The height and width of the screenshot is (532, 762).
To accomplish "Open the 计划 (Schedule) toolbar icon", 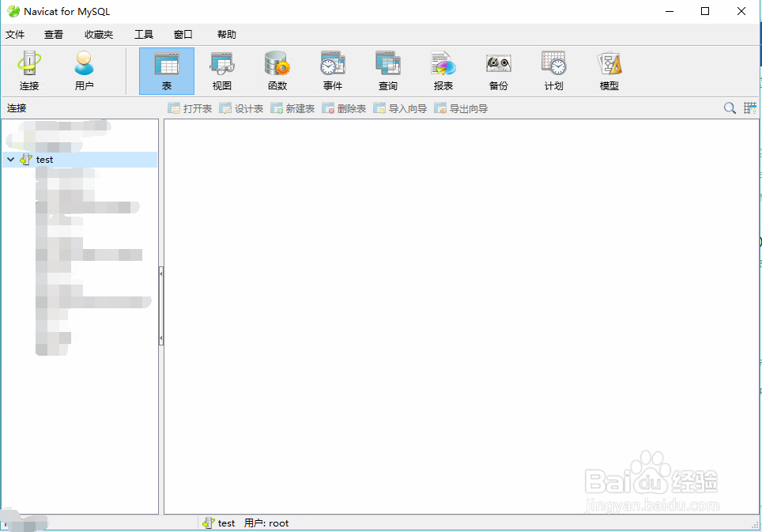I will [x=554, y=71].
